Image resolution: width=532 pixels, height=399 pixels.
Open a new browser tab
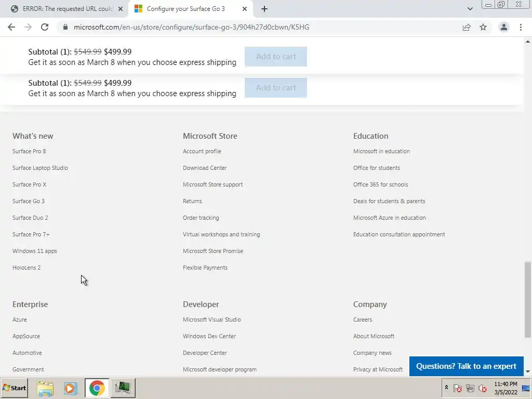point(264,9)
